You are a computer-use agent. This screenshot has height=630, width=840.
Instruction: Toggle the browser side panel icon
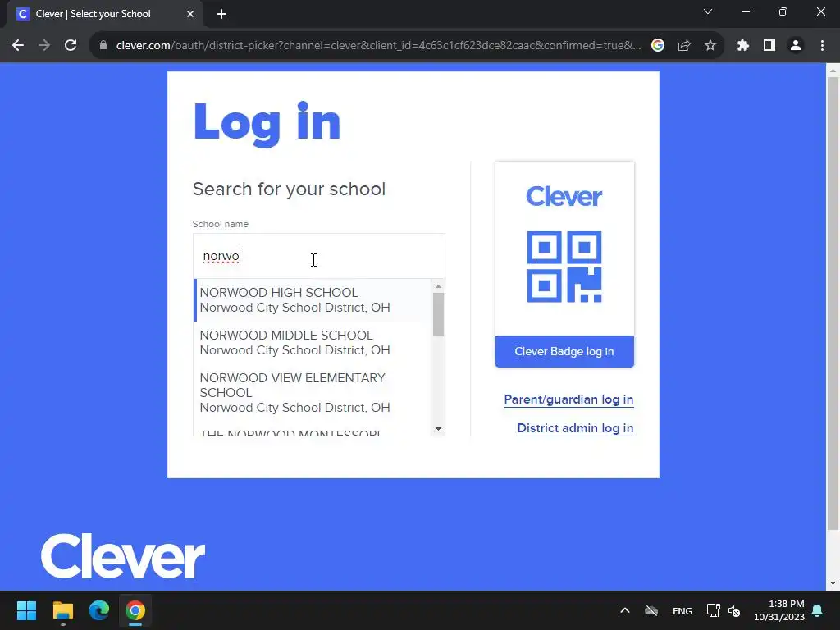(769, 46)
